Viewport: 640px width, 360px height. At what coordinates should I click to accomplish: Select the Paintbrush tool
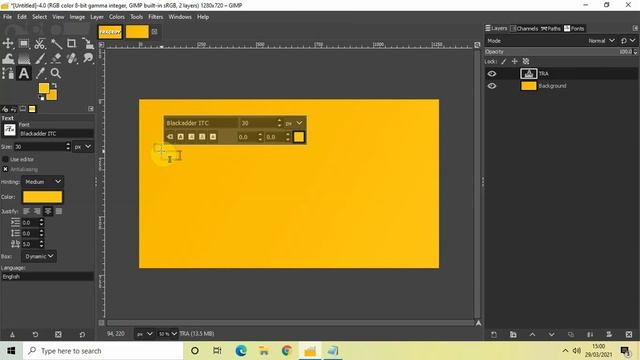click(40, 58)
